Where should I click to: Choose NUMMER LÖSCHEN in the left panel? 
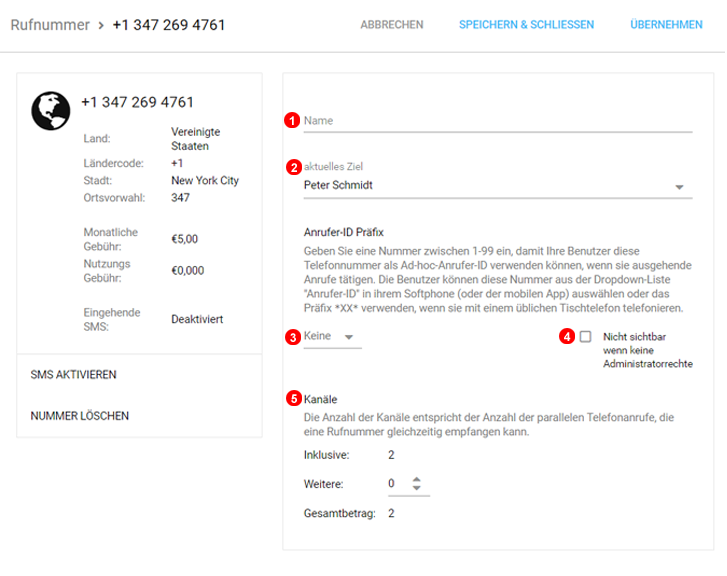tap(80, 416)
